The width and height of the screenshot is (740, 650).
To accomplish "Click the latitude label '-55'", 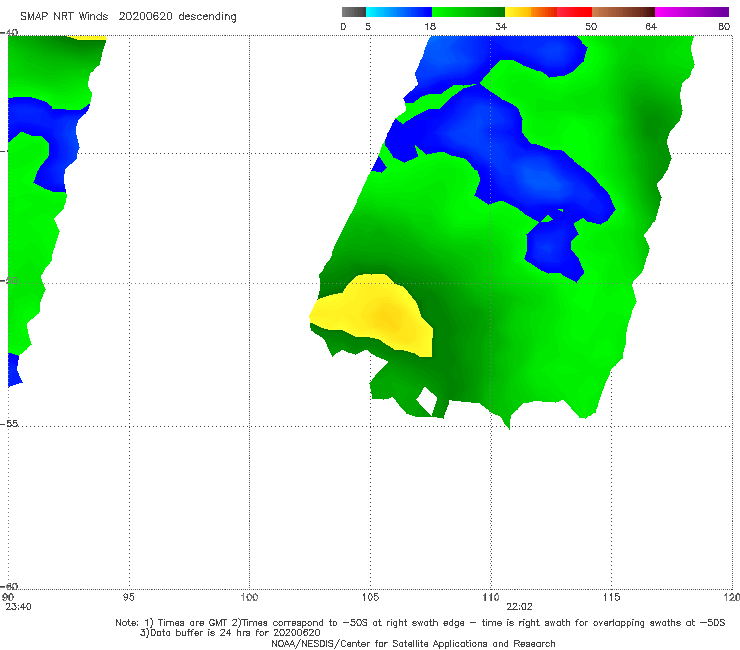I will coord(9,423).
